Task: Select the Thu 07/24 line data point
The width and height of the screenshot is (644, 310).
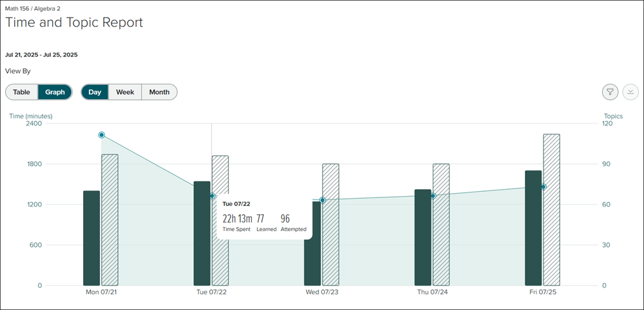Action: 433,196
